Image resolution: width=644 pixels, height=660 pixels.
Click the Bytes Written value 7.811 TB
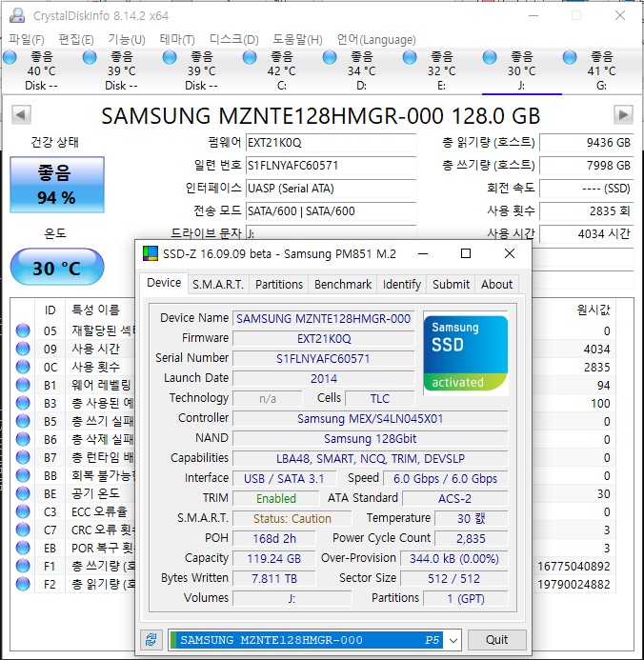pos(274,579)
